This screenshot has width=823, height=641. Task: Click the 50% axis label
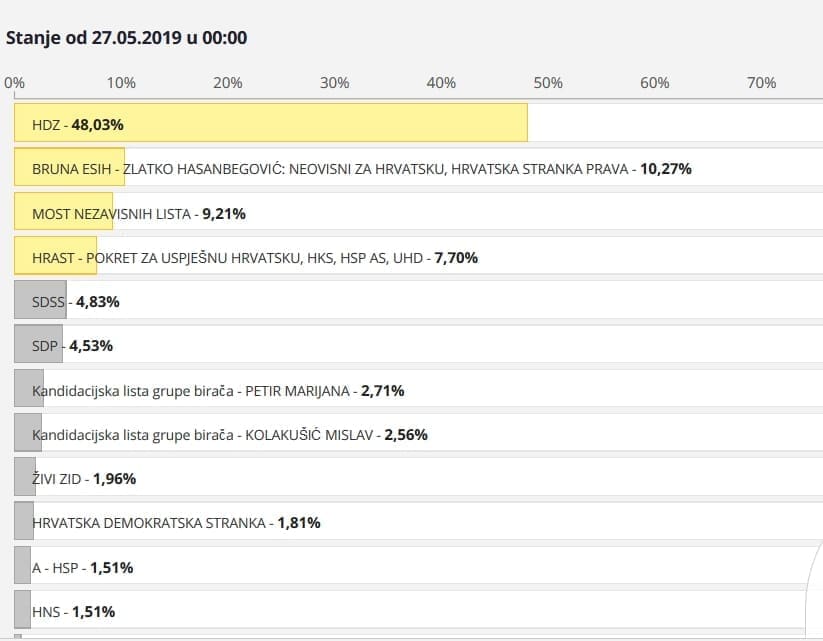(548, 83)
